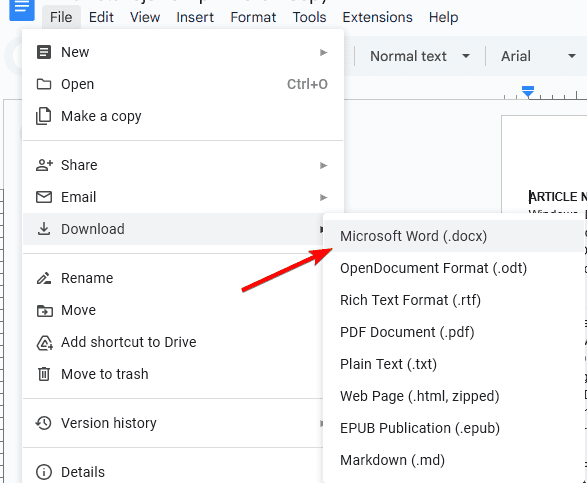Click the Move to trash bin icon
The width and height of the screenshot is (587, 483).
tap(44, 374)
